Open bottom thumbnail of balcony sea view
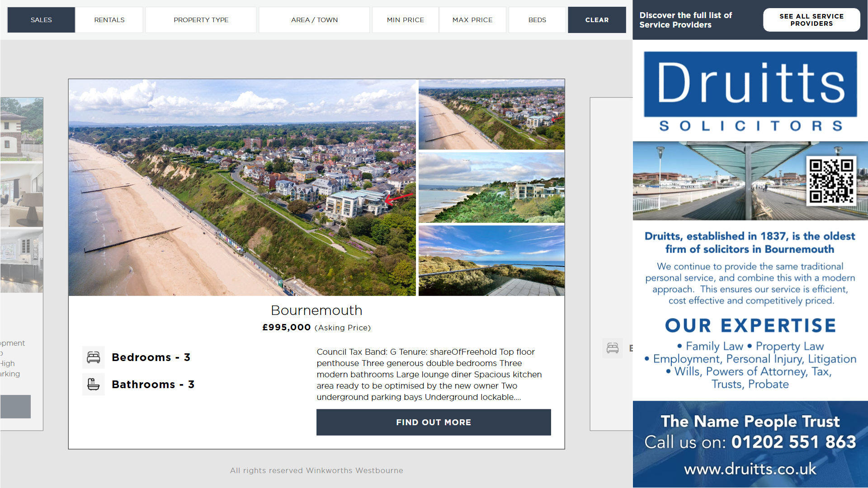This screenshot has height=488, width=868. point(491,261)
